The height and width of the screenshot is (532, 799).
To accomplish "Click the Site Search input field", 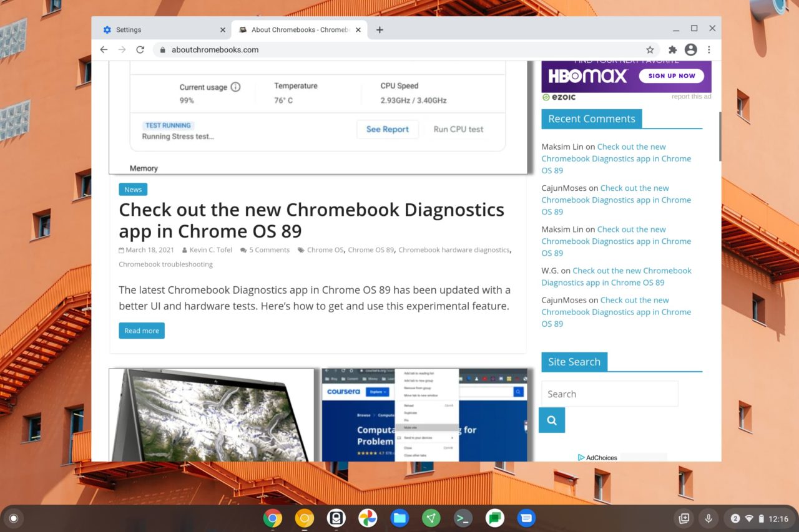I will (609, 394).
